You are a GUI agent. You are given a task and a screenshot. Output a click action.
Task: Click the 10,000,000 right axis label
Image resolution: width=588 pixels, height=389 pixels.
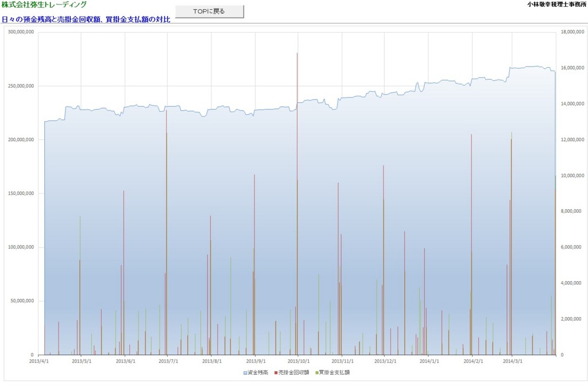coord(572,176)
